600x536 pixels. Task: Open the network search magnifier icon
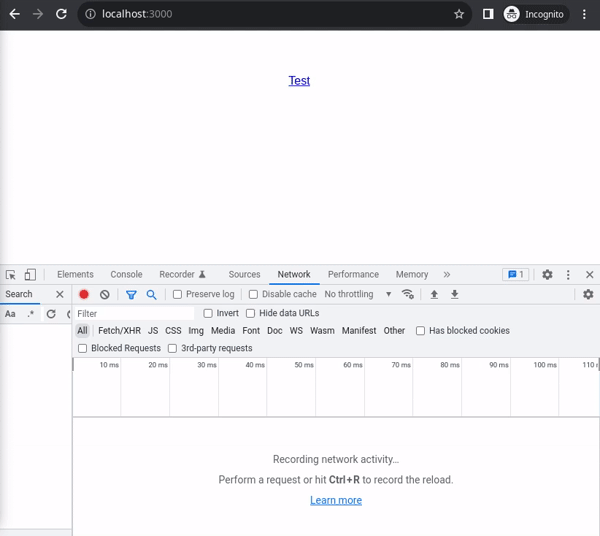tap(152, 295)
